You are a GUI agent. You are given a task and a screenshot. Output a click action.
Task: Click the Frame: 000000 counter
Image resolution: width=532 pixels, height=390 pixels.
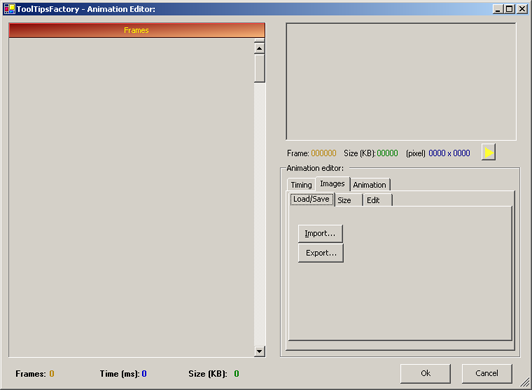[x=311, y=153]
